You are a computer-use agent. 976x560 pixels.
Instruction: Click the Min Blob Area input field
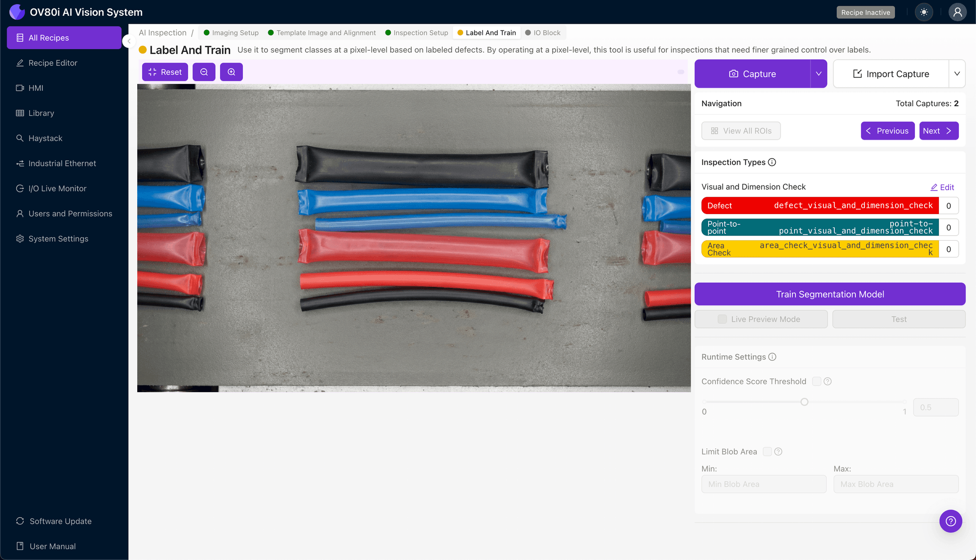[x=763, y=484]
